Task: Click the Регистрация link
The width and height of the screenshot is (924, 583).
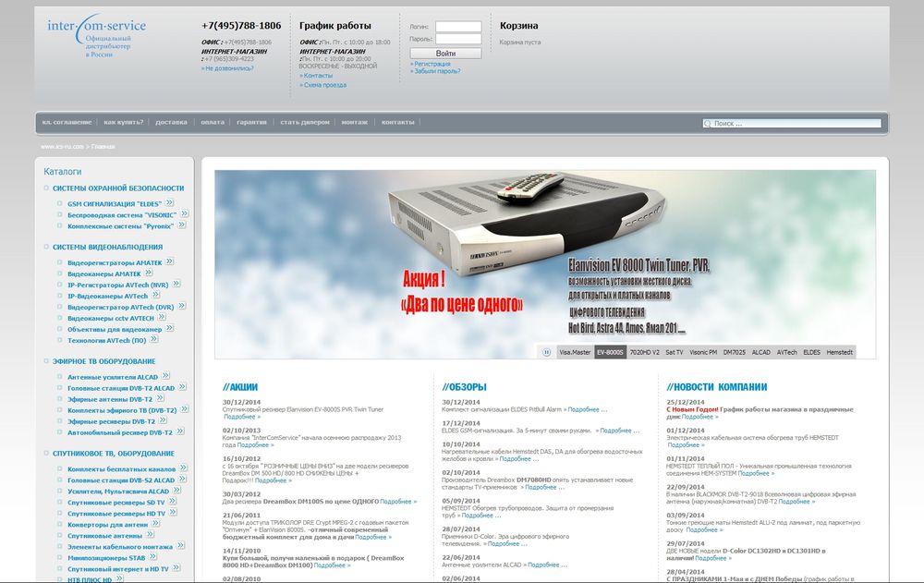Action: tap(432, 64)
